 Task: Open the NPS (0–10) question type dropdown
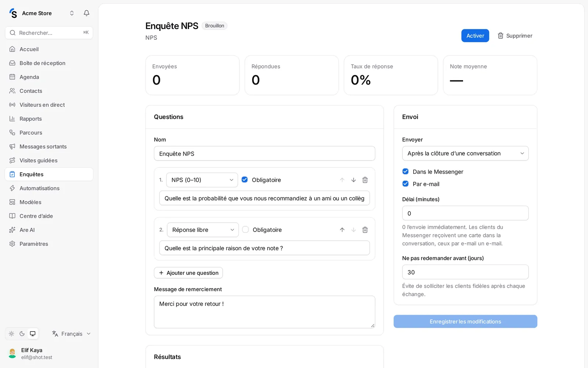click(x=202, y=180)
